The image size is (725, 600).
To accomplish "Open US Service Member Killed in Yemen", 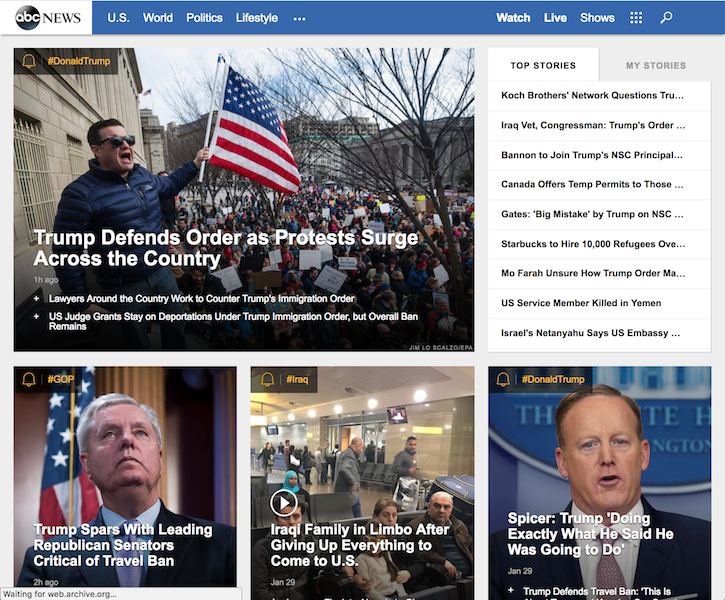I will coord(599,303).
